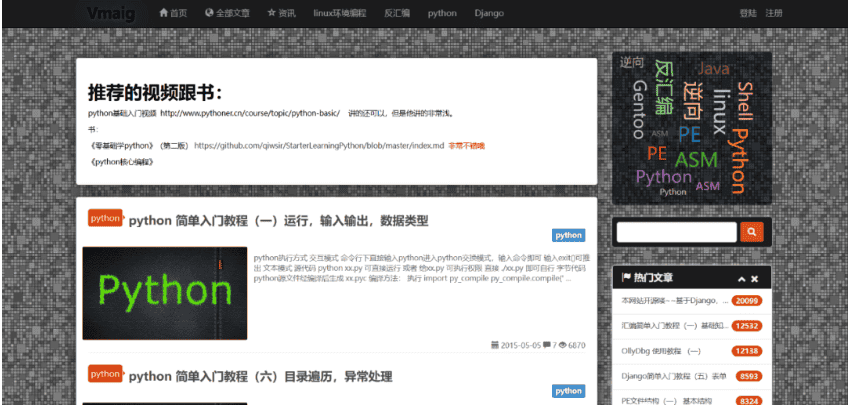Image resolution: width=850 pixels, height=405 pixels.
Task: Open hot article Django简单入门教程(五)表单
Action: (x=674, y=376)
